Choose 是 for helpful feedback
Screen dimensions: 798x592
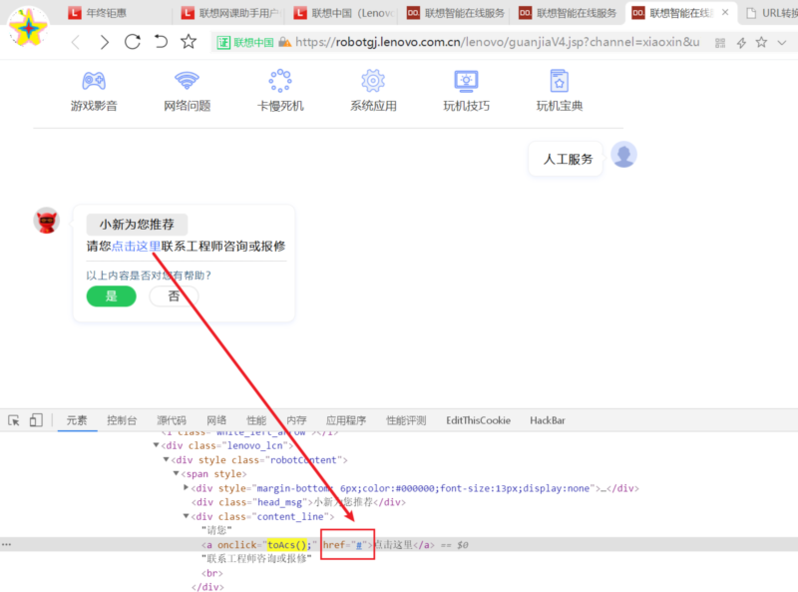coord(111,296)
